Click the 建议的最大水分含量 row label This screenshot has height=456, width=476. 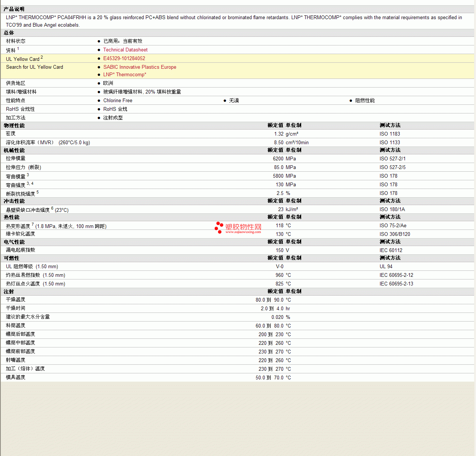pyautogui.click(x=28, y=317)
